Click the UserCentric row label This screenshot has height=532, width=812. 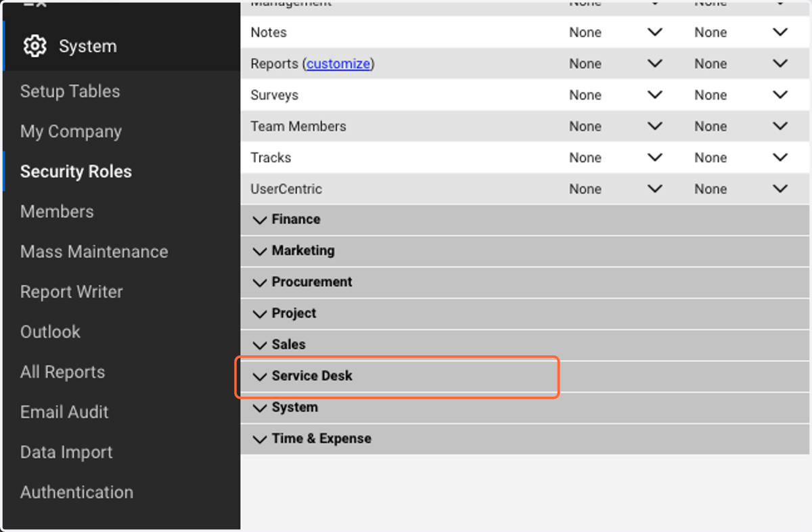click(x=286, y=189)
